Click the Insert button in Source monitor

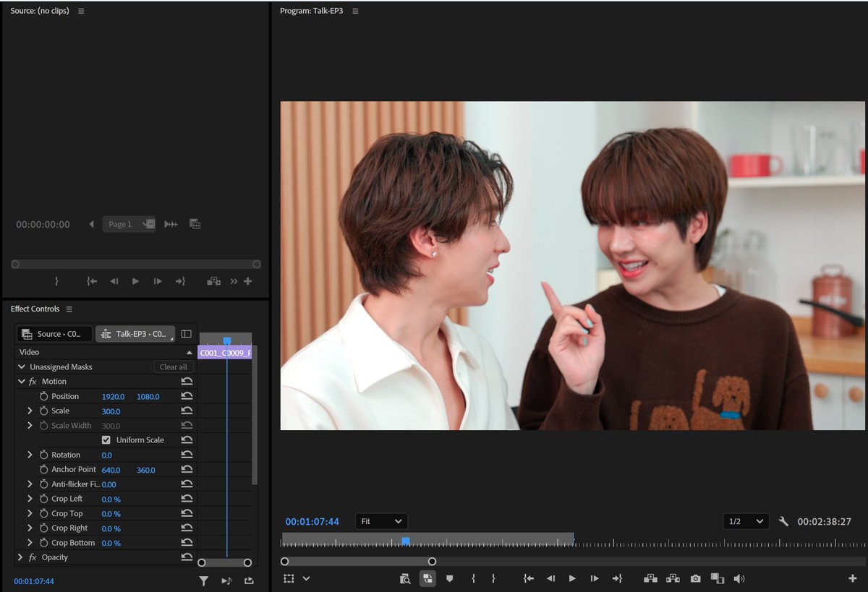(213, 281)
